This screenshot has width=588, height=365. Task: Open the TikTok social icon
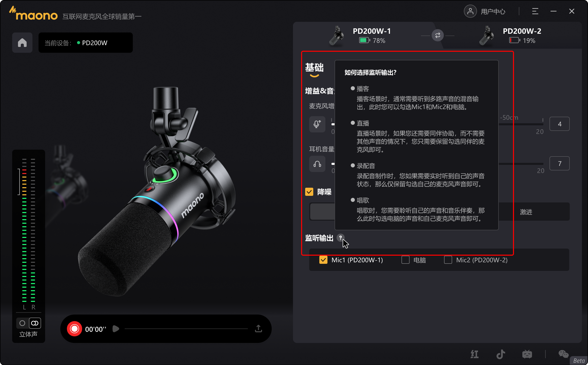coord(501,354)
